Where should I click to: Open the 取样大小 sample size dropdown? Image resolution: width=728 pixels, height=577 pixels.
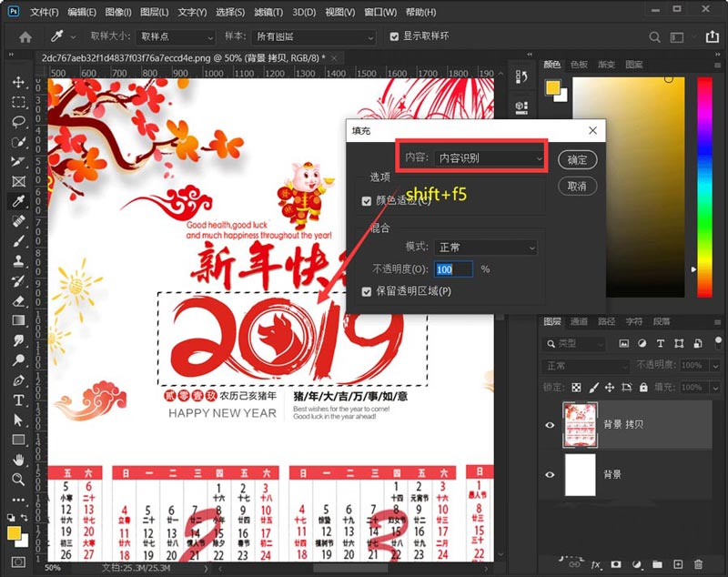click(176, 36)
